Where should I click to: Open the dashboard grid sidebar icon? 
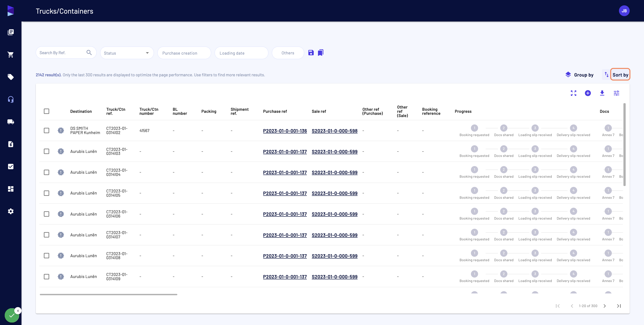coord(11,189)
